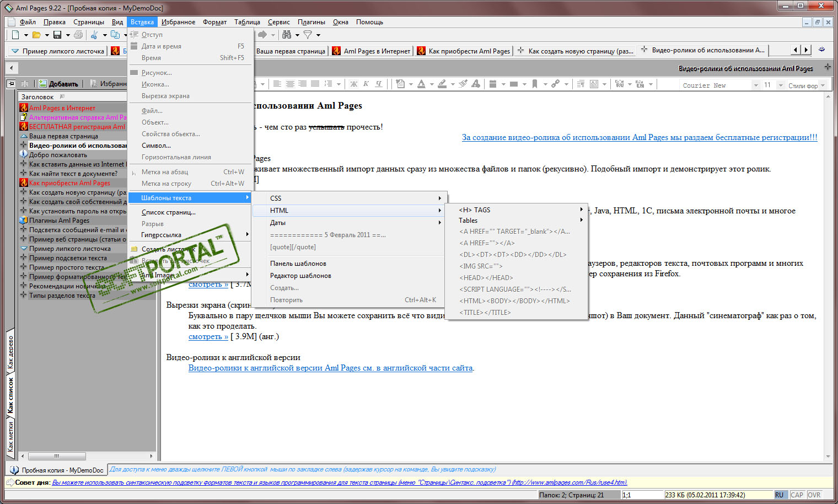Insert the <IMG SRC=""> template
This screenshot has width=838, height=504.
(516, 266)
